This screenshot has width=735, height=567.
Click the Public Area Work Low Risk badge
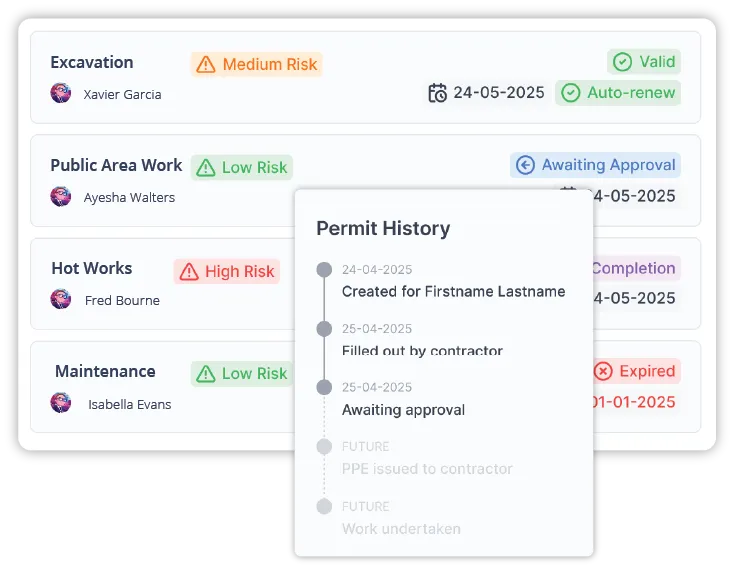pos(242,168)
